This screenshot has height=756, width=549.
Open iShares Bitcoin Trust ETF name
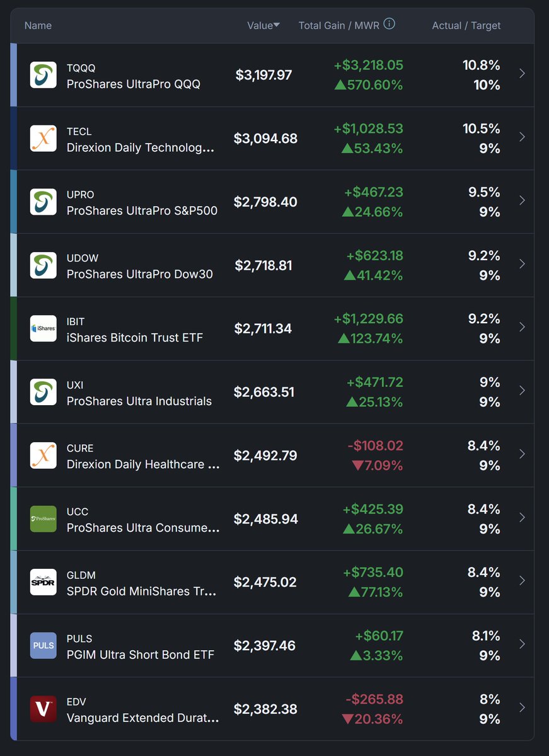point(135,338)
